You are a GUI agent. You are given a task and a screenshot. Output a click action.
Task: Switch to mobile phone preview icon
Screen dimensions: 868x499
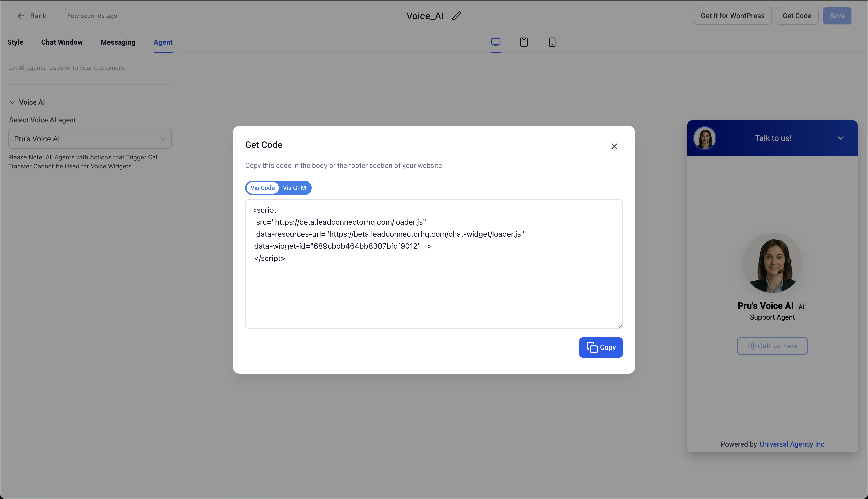(552, 42)
